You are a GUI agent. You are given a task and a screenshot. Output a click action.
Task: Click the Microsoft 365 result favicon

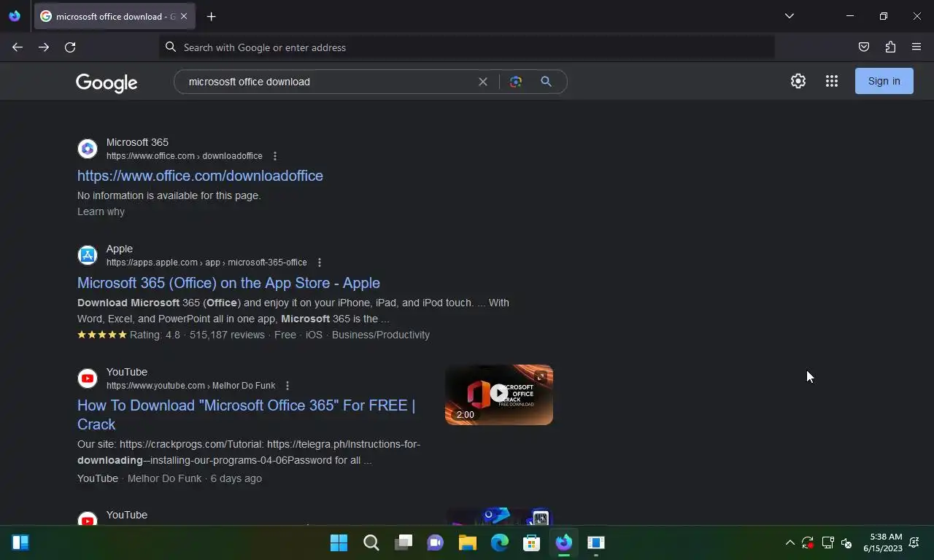pyautogui.click(x=88, y=149)
